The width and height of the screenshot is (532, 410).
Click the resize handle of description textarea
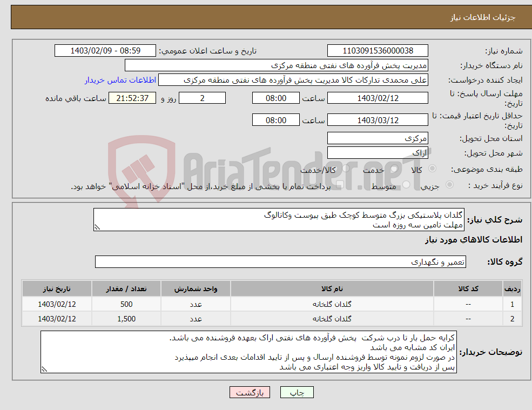(97, 227)
